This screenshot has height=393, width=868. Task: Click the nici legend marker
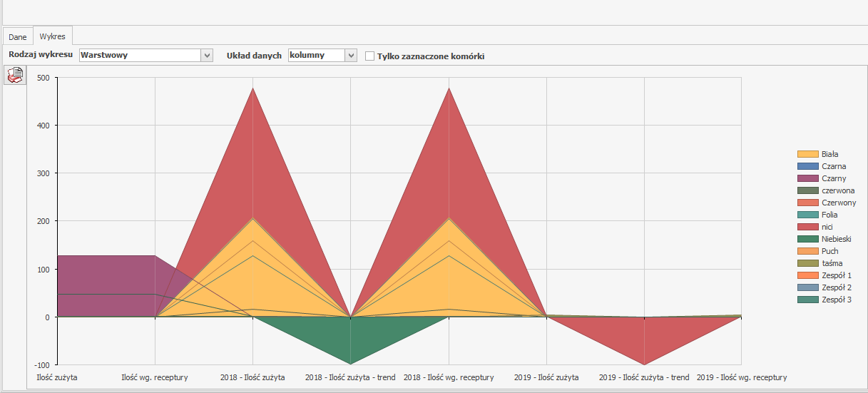coord(807,227)
